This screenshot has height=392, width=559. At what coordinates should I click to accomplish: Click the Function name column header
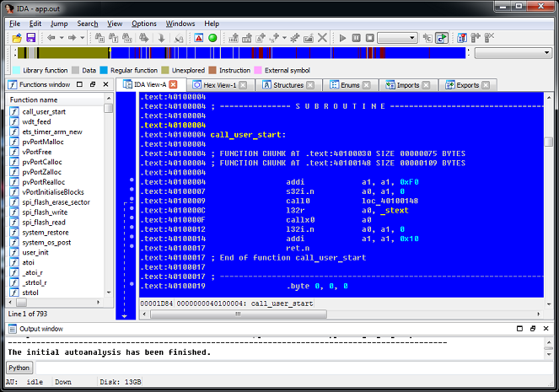click(x=56, y=99)
